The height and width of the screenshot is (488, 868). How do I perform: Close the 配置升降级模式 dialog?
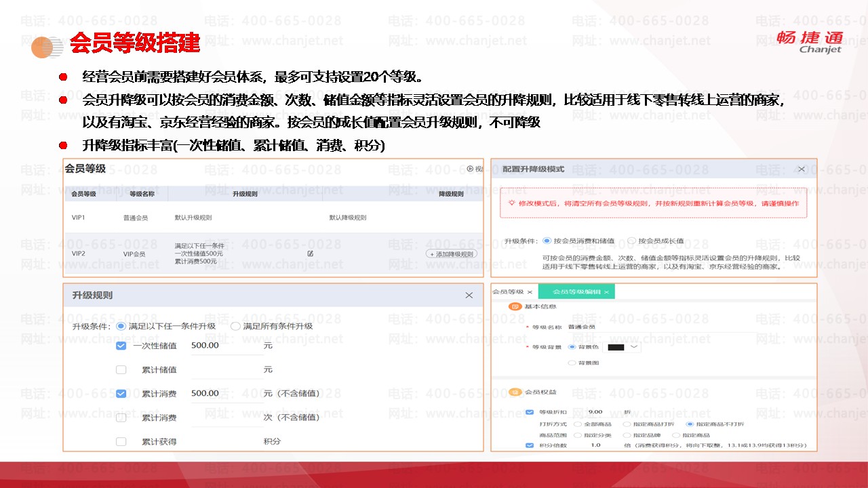pyautogui.click(x=802, y=169)
